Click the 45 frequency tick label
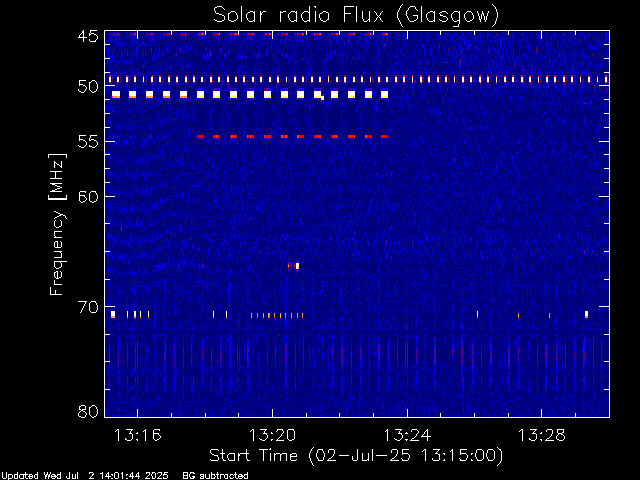 88,36
